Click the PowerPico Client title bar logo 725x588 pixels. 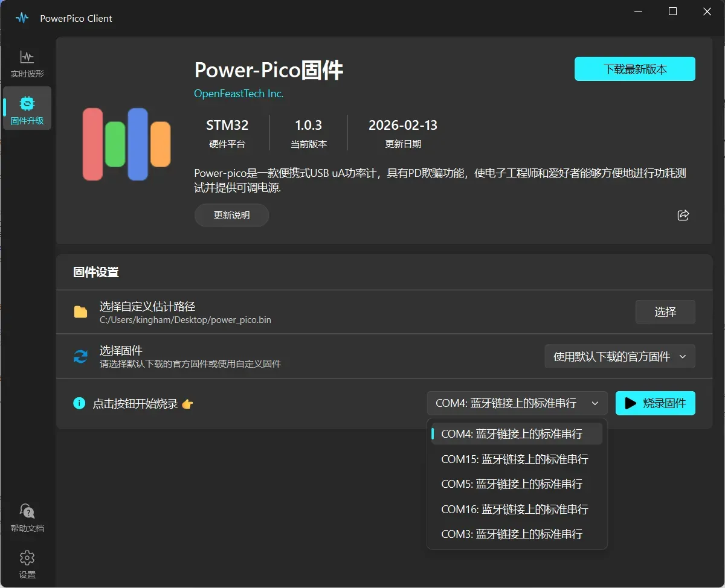[22, 18]
